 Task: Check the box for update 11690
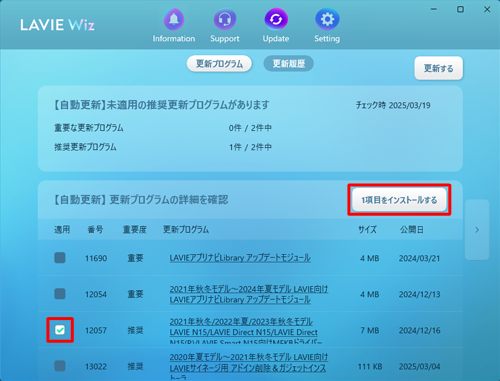[60, 258]
